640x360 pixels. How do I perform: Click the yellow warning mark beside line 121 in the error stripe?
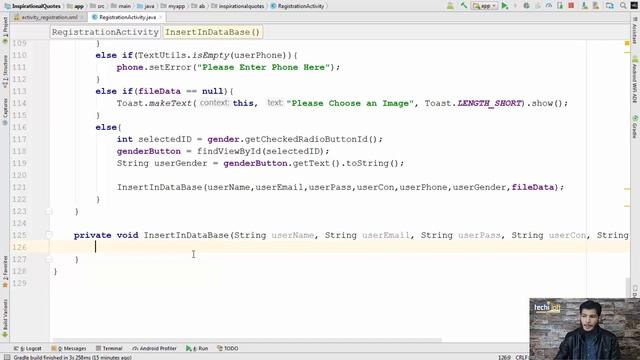coord(627,189)
